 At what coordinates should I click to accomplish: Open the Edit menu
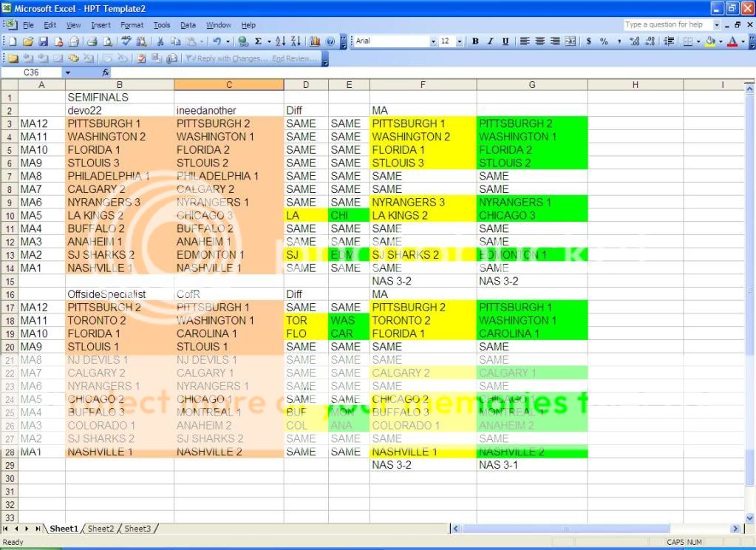pos(50,25)
